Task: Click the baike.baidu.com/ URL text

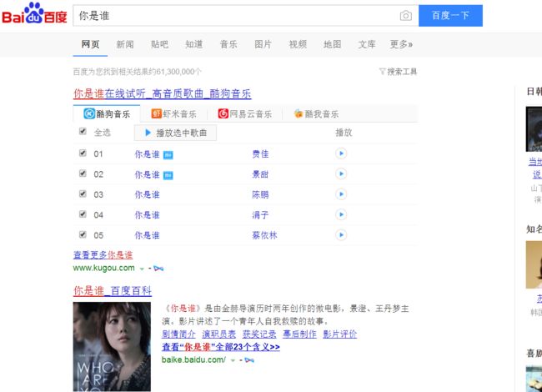Action: 193,359
